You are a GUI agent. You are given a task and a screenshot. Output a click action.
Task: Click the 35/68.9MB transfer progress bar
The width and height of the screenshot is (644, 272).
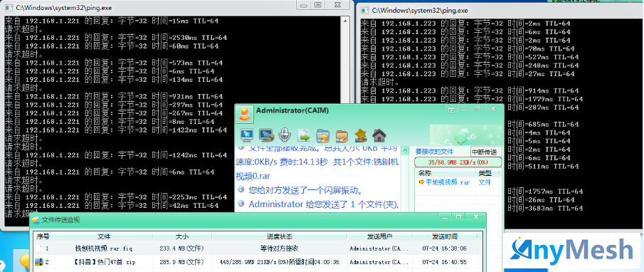point(458,162)
